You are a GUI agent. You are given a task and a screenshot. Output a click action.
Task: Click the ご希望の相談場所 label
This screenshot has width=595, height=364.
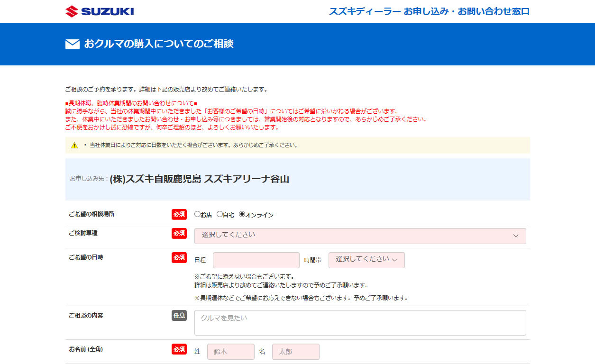tap(92, 214)
